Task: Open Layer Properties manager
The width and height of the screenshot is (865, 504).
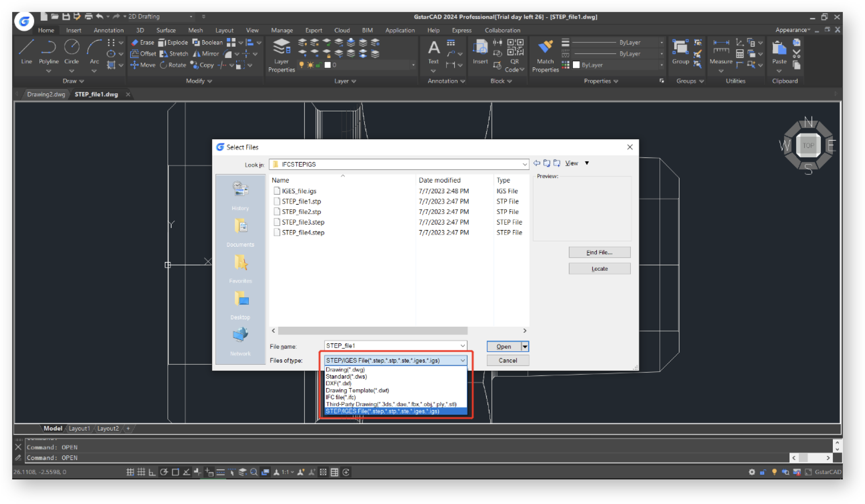Action: click(x=282, y=55)
